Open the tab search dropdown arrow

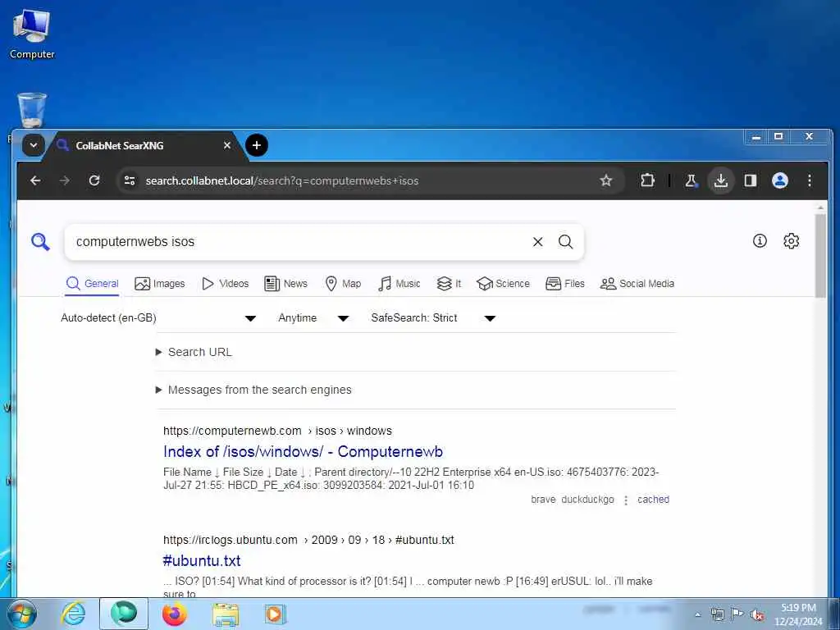pos(33,145)
